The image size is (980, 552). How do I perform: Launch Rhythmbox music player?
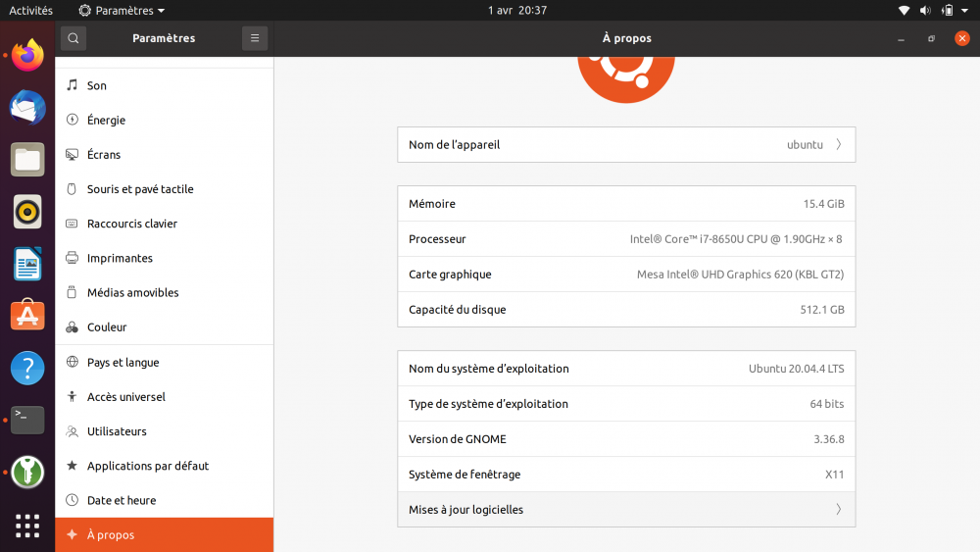(x=27, y=212)
